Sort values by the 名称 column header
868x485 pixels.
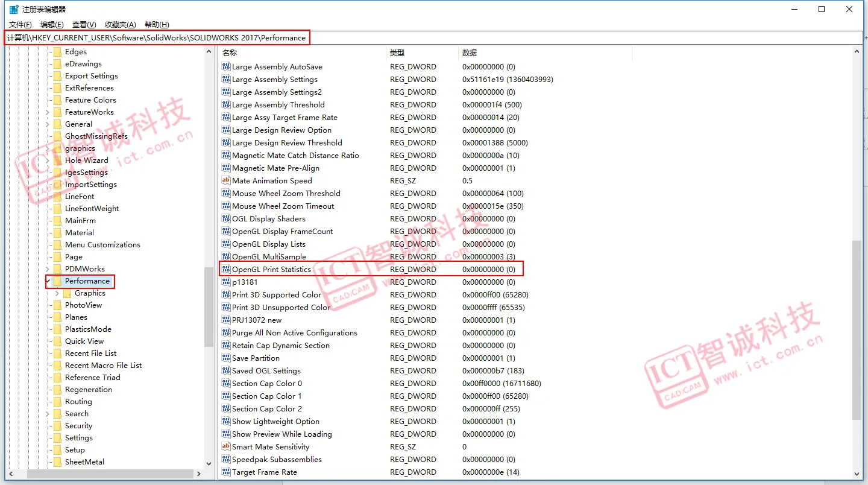[303, 53]
